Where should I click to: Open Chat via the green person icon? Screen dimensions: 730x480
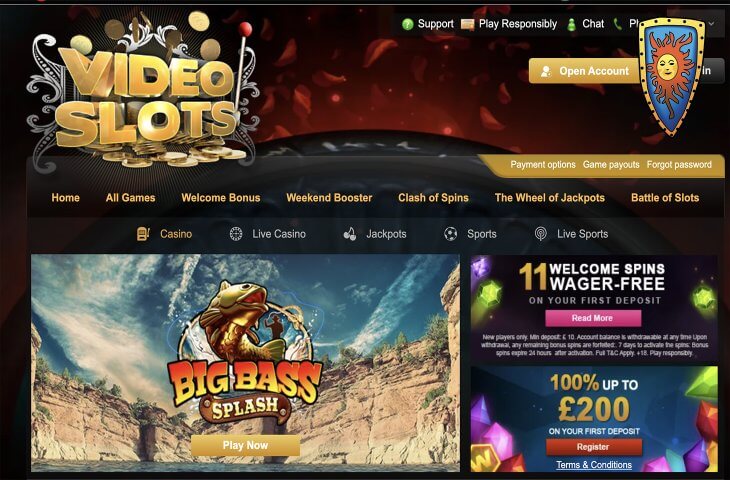click(571, 24)
